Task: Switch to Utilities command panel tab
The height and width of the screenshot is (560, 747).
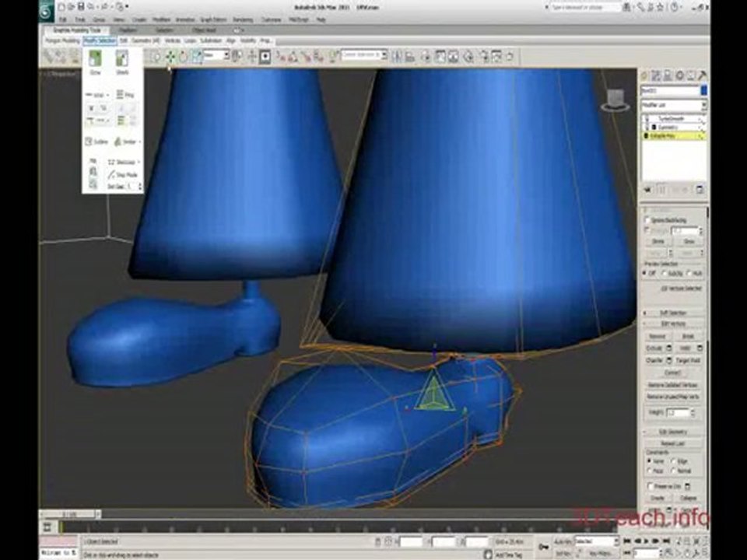Action: (x=702, y=75)
